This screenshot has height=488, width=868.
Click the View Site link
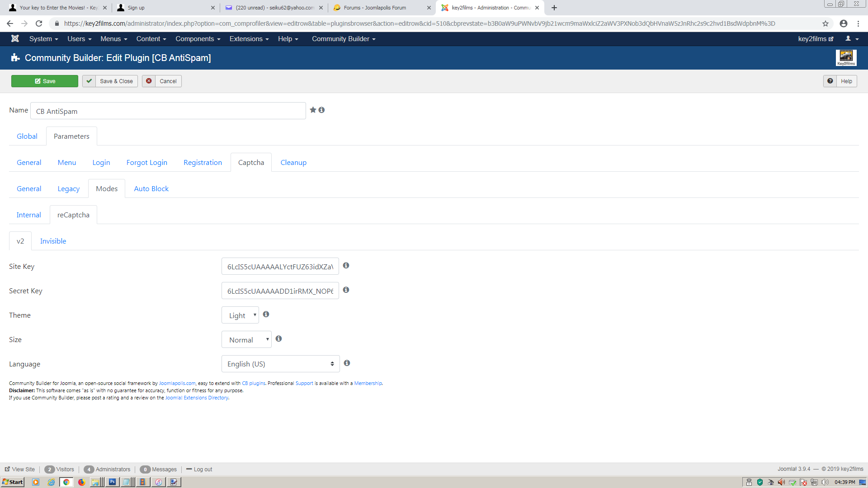pyautogui.click(x=20, y=469)
